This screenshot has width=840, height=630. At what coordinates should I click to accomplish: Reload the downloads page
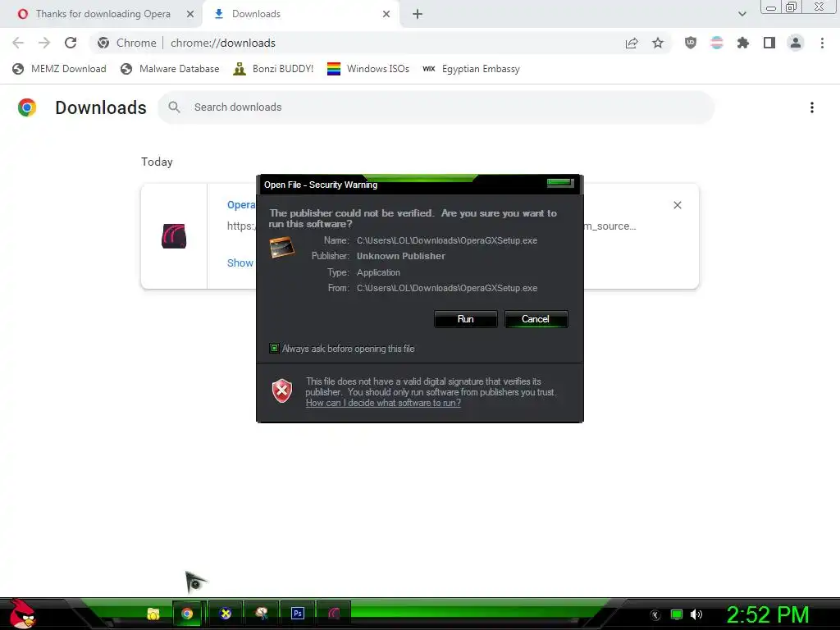(71, 43)
